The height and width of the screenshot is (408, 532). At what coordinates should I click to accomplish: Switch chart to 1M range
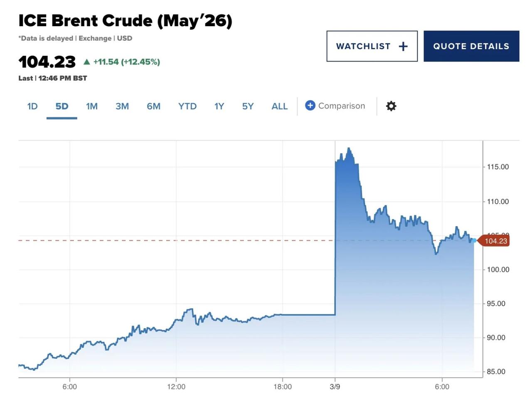[x=92, y=106]
